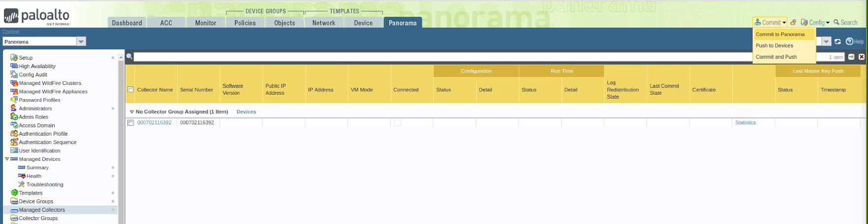Click the Access Domain icon
This screenshot has height=224, width=868.
click(x=14, y=125)
